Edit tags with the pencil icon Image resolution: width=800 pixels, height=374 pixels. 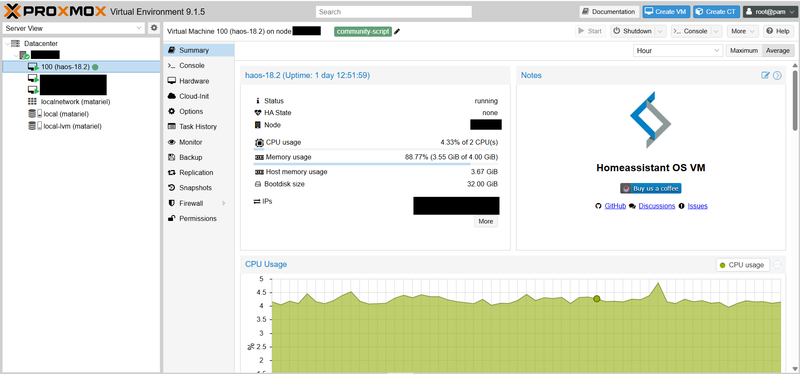click(397, 32)
